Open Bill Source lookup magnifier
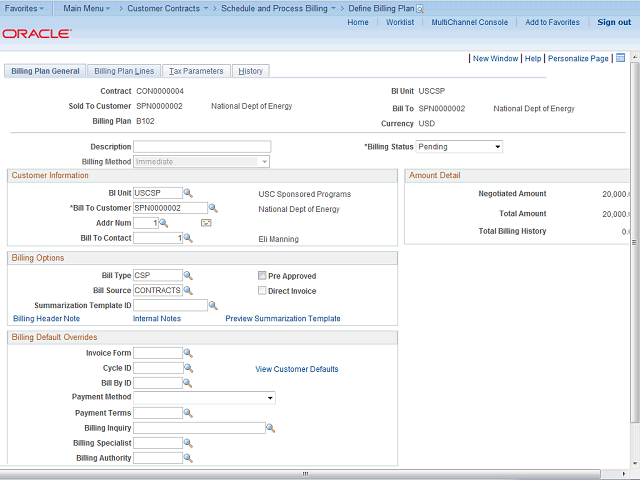Screen dimensions: 640x480 pyautogui.click(x=188, y=291)
